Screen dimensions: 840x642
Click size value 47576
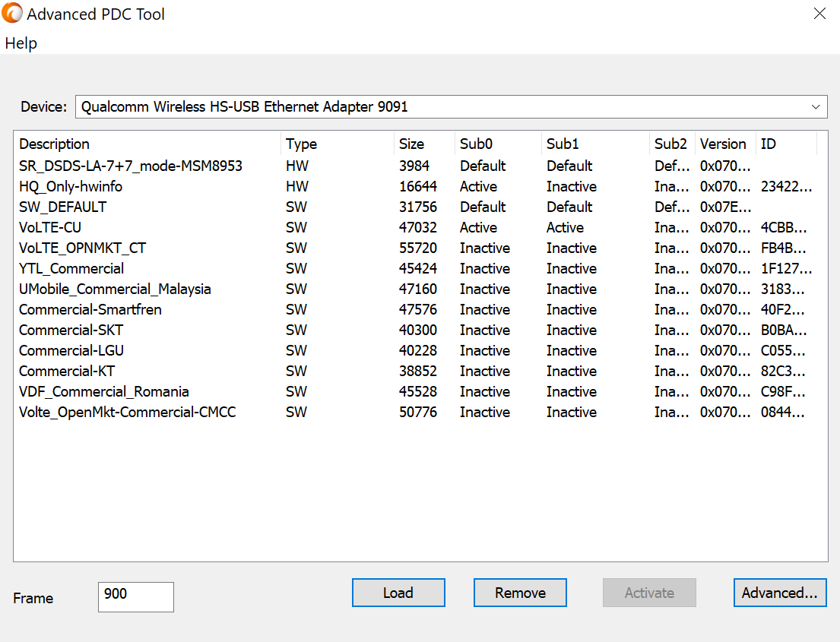pos(418,309)
